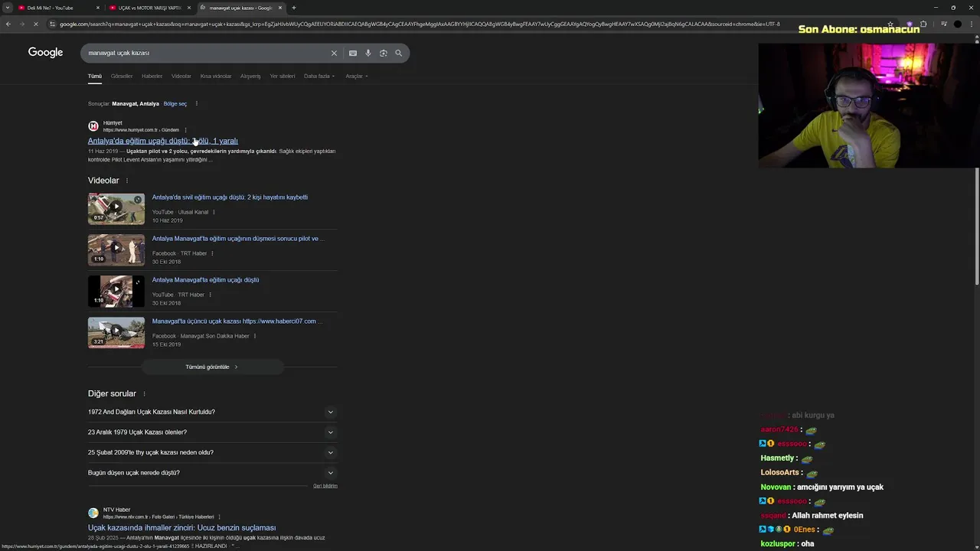
Task: Go back to the previous page
Action: [x=8, y=24]
